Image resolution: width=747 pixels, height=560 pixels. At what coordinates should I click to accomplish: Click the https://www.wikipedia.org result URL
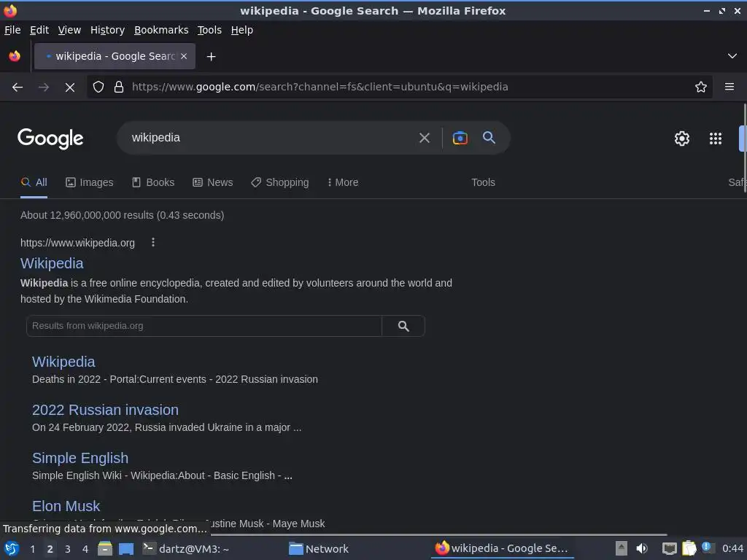pyautogui.click(x=77, y=243)
